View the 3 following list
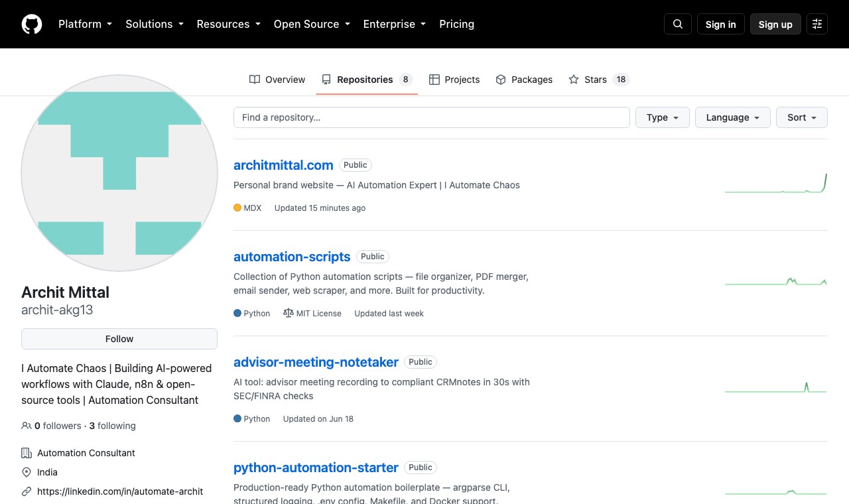 point(112,426)
